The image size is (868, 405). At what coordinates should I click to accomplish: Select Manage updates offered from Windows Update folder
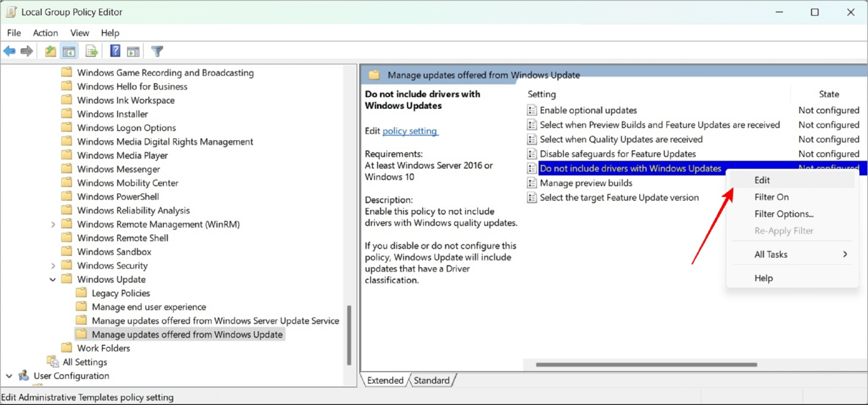tap(187, 334)
